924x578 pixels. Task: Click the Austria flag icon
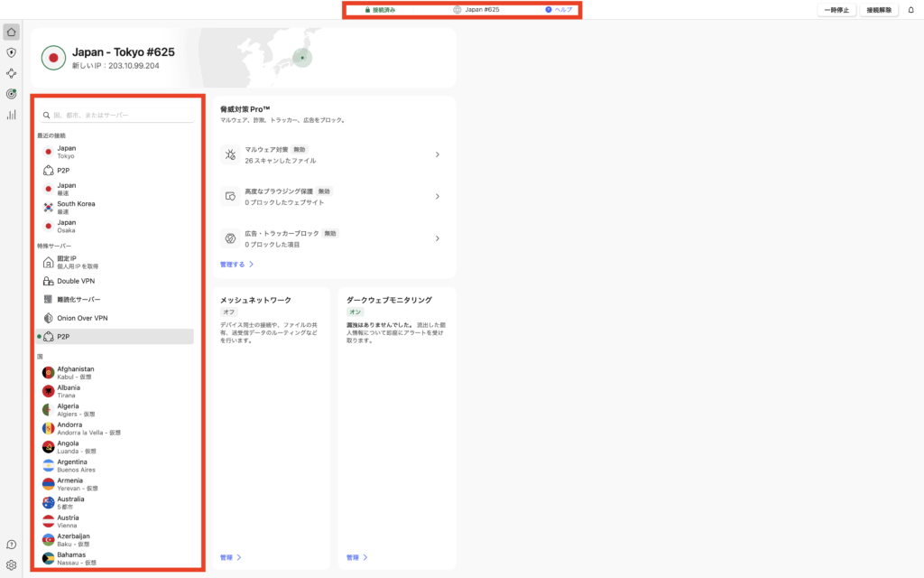click(49, 521)
